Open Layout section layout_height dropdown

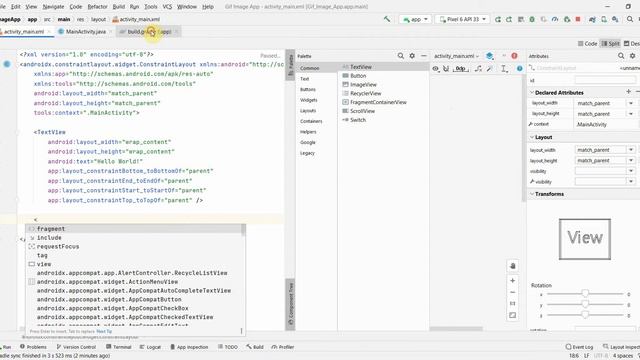click(x=631, y=160)
